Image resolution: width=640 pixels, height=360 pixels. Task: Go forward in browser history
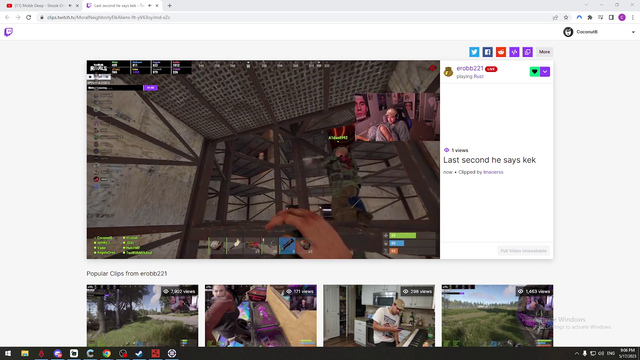(x=18, y=18)
